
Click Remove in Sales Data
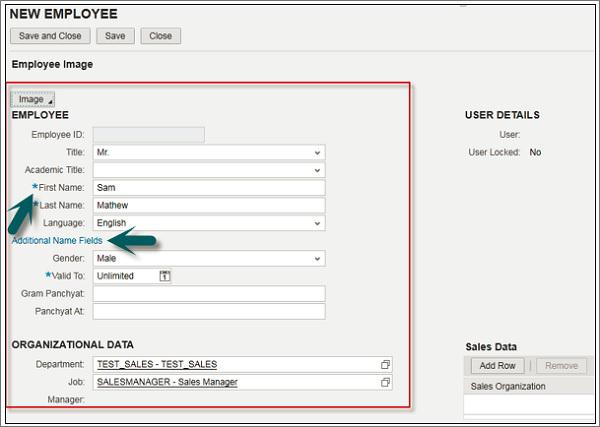pos(561,366)
